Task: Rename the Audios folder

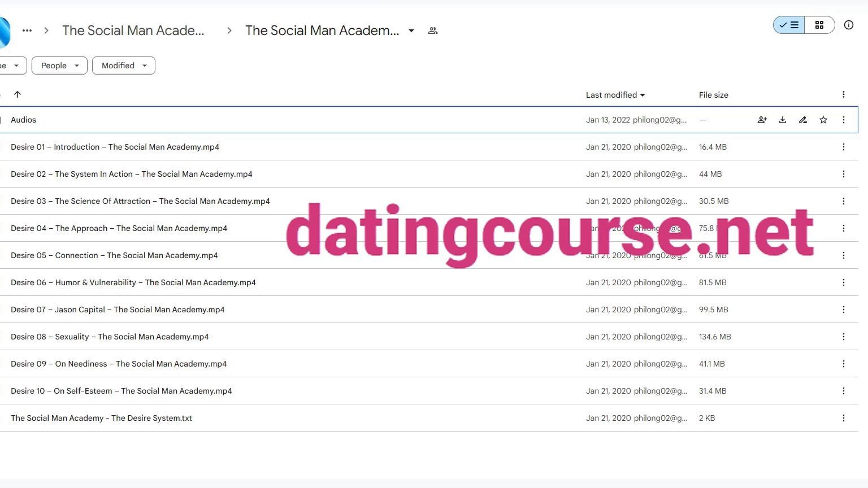Action: pos(803,120)
